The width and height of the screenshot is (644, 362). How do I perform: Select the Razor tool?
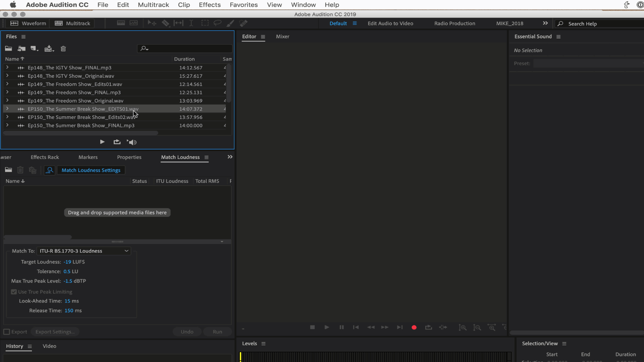165,23
